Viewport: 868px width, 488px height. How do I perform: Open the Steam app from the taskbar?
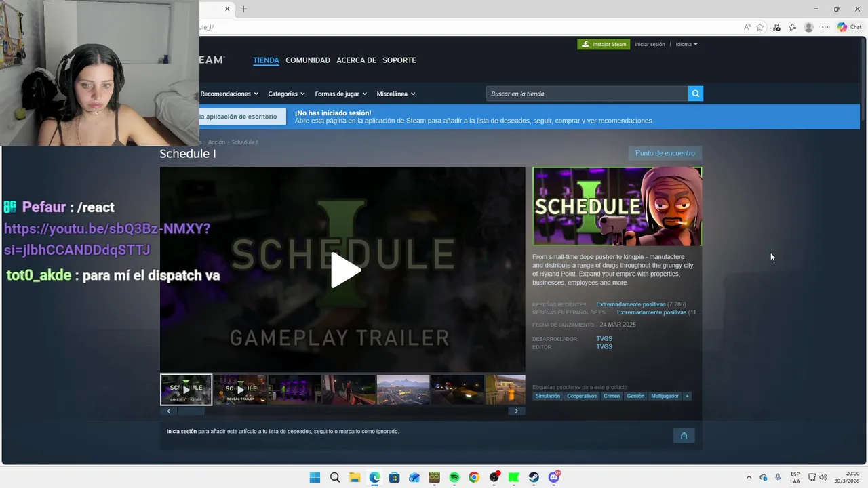point(534,477)
